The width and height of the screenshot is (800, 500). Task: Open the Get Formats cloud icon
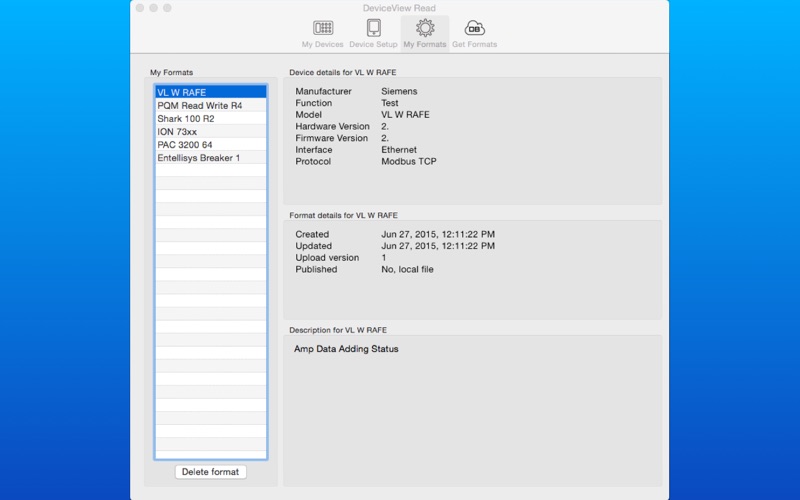[x=475, y=29]
